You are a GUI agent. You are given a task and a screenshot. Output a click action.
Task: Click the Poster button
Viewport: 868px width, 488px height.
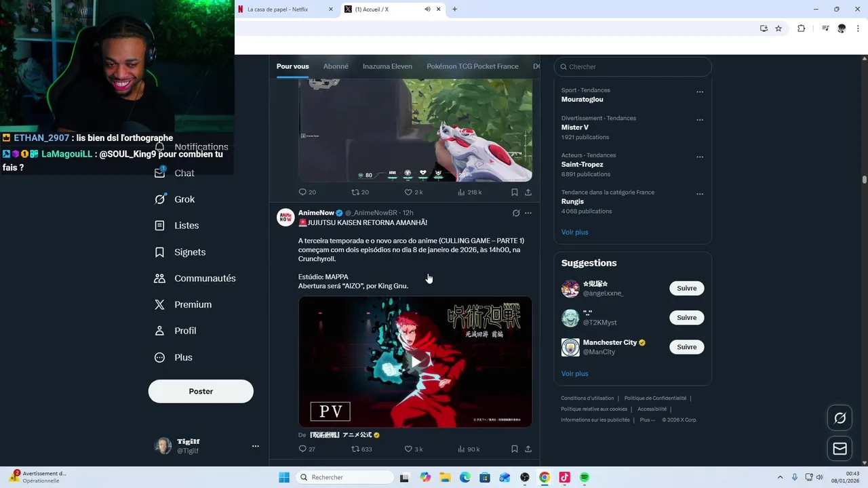pyautogui.click(x=201, y=392)
